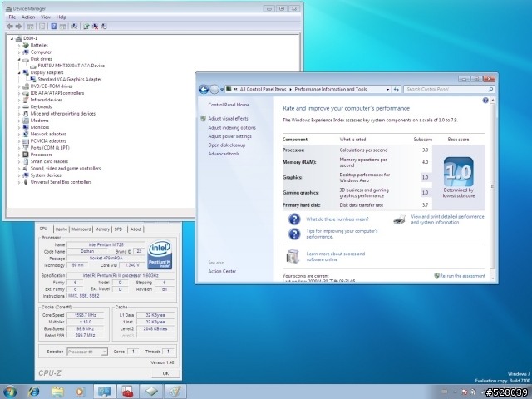Switch to the Cache tab in CPU-Z
Viewport: 532px width, 399px height.
(61, 229)
